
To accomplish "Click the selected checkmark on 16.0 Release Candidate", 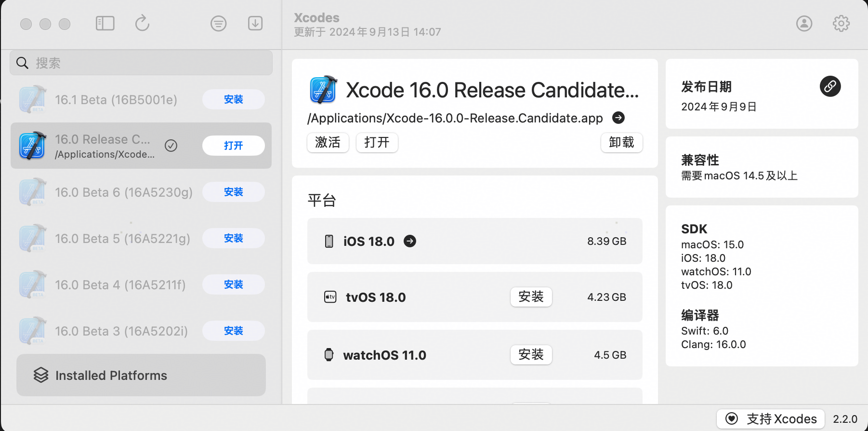I will [x=171, y=146].
